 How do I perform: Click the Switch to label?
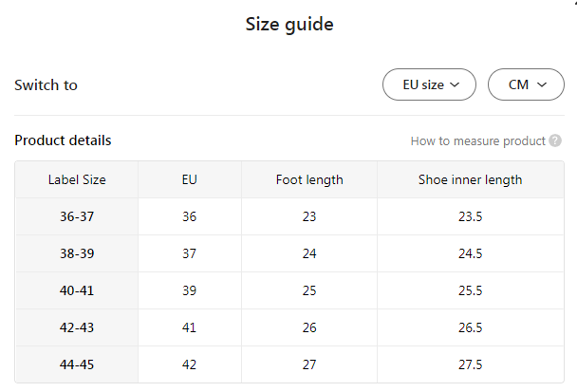tap(46, 84)
